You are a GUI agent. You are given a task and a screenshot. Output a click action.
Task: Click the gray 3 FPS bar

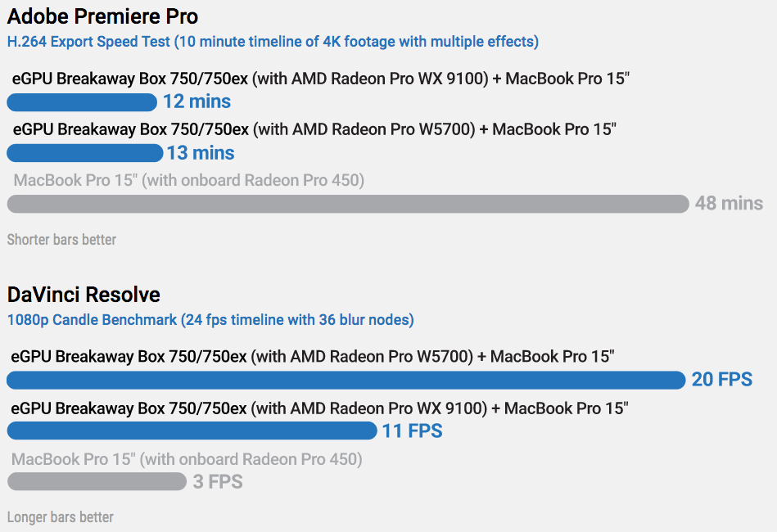pyautogui.click(x=97, y=481)
